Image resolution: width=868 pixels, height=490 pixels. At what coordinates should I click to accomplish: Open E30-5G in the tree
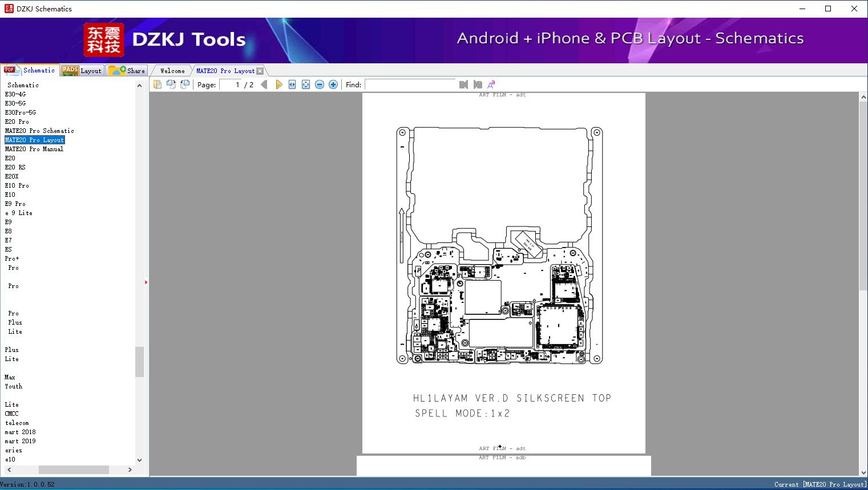click(x=15, y=103)
